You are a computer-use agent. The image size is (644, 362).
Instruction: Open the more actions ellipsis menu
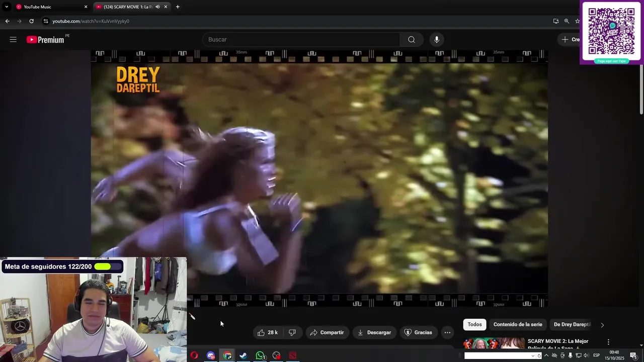[x=447, y=332]
